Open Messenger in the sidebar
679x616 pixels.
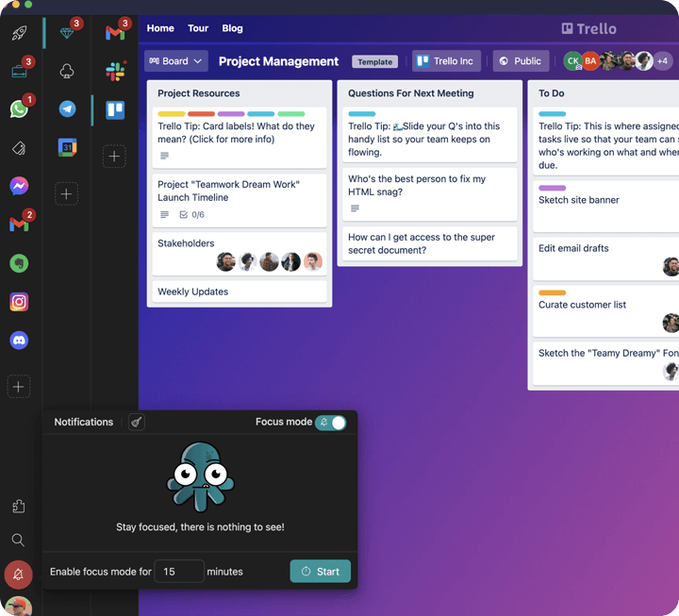pos(19,186)
